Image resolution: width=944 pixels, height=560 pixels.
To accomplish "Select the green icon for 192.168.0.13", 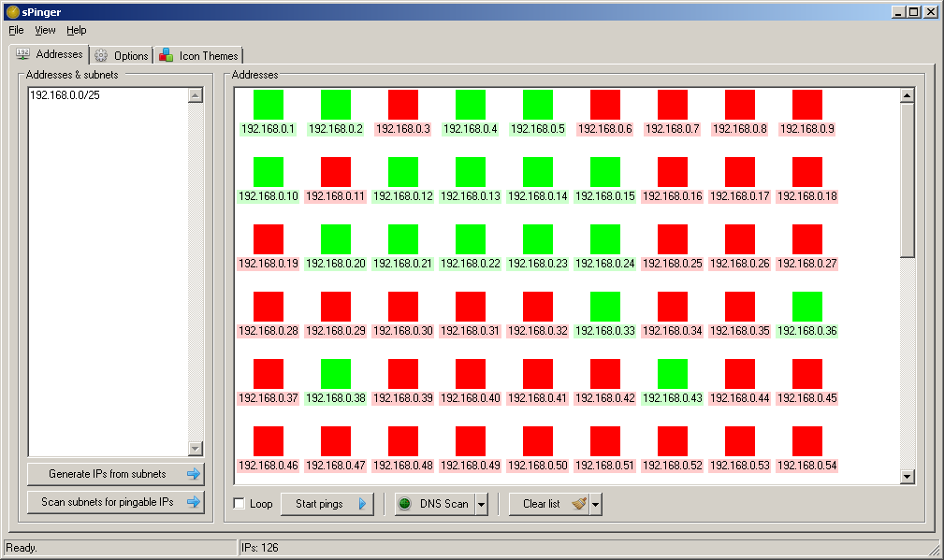I will 471,172.
